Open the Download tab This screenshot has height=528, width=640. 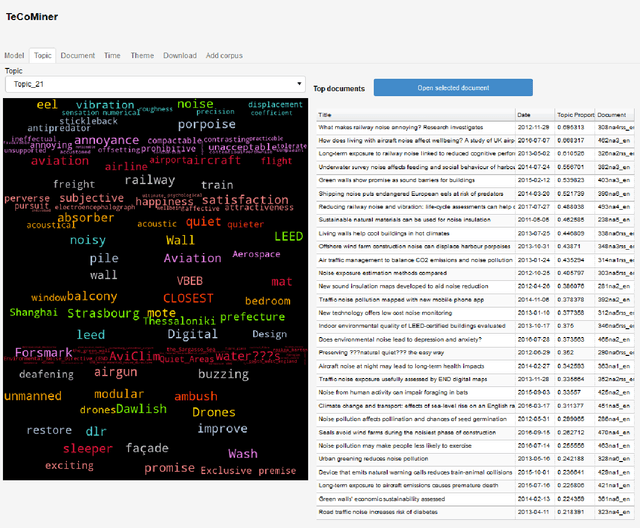pos(180,56)
